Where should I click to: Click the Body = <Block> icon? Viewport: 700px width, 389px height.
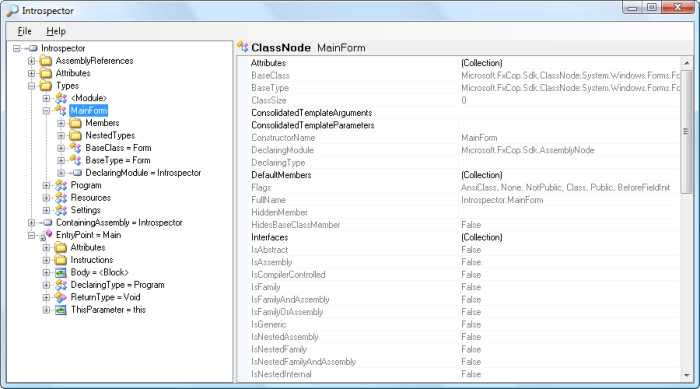(x=61, y=272)
